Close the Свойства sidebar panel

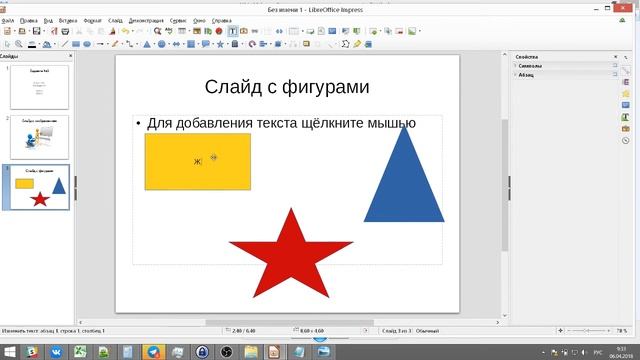coord(616,57)
